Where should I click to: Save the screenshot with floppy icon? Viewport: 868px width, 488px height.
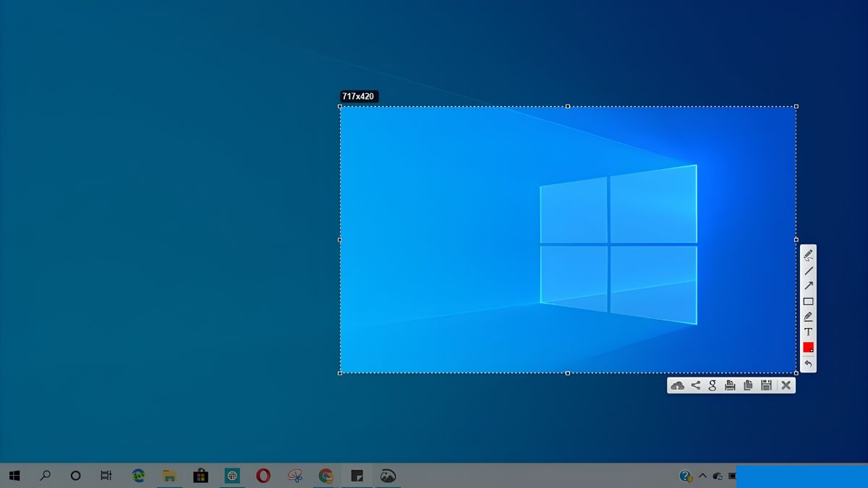(766, 385)
